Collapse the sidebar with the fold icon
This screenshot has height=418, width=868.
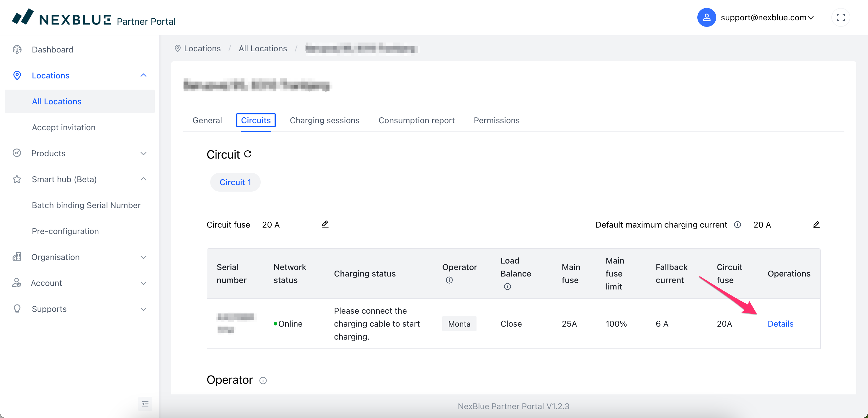(145, 404)
